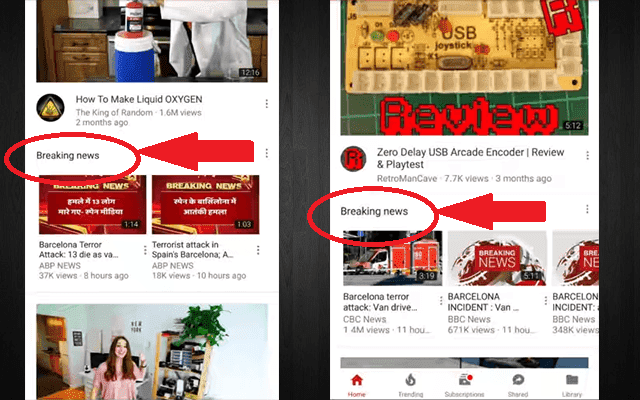Open options for BBC News 671K views video
The width and height of the screenshot is (640, 400).
tap(546, 301)
